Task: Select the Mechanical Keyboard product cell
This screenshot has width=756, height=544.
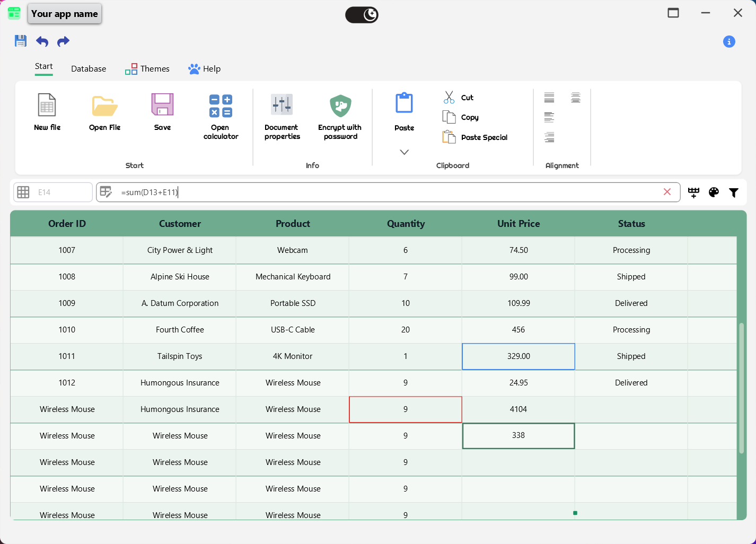Action: pyautogui.click(x=293, y=277)
